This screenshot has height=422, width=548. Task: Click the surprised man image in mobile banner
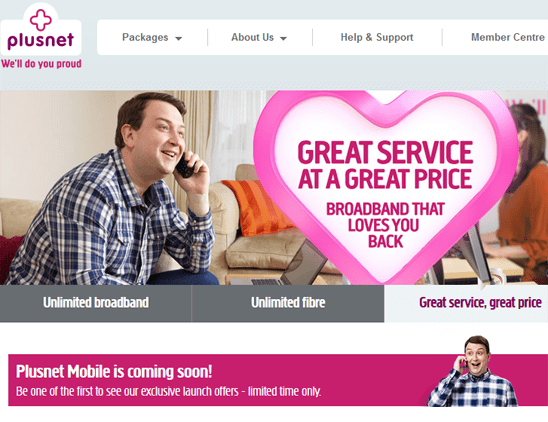(473, 371)
